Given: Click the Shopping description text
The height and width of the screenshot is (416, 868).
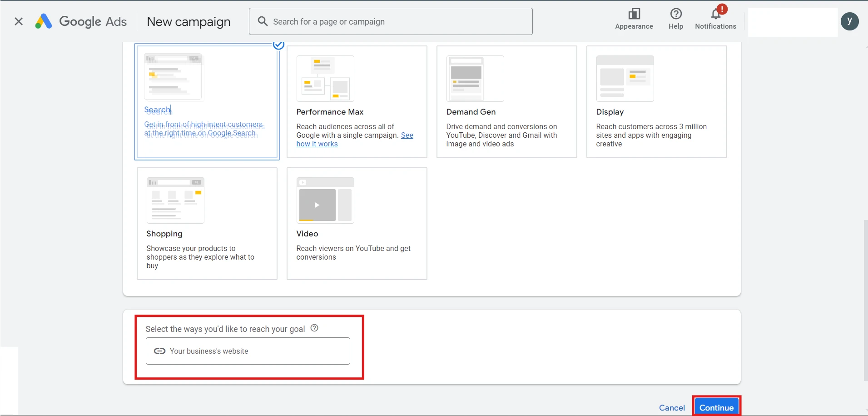Looking at the screenshot, I should coord(200,257).
